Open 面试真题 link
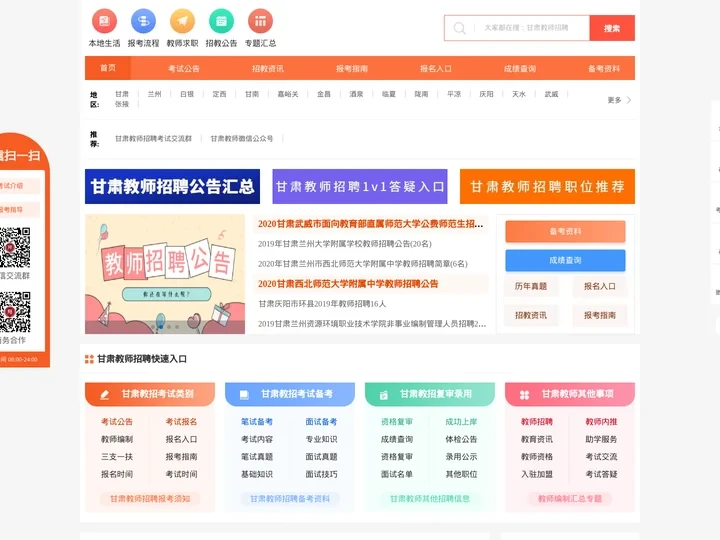Screen dimensions: 720x540 point(321,456)
